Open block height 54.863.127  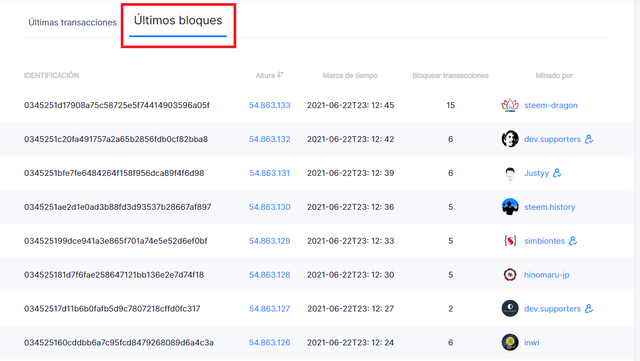tap(270, 309)
